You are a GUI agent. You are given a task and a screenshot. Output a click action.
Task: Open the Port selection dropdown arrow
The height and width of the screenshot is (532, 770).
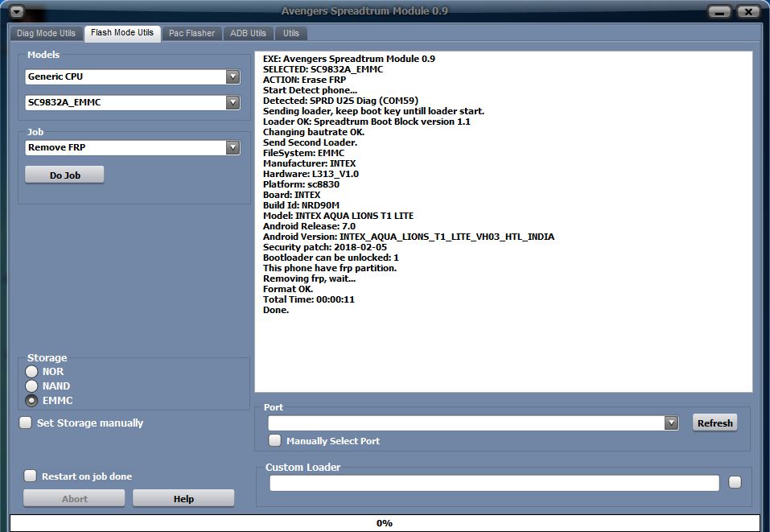[x=671, y=423]
